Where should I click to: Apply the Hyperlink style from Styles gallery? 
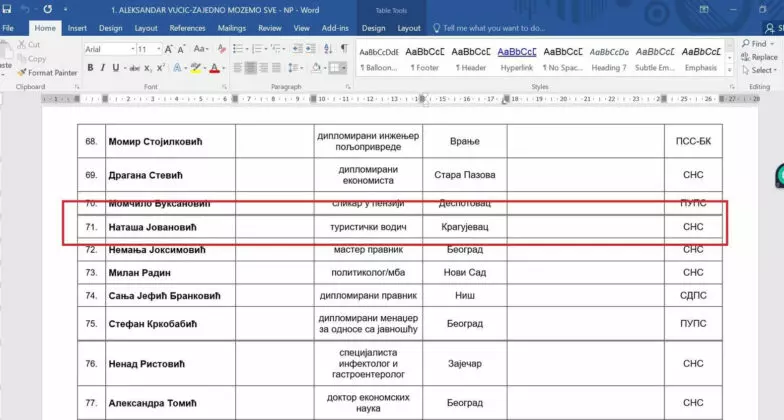pos(517,58)
